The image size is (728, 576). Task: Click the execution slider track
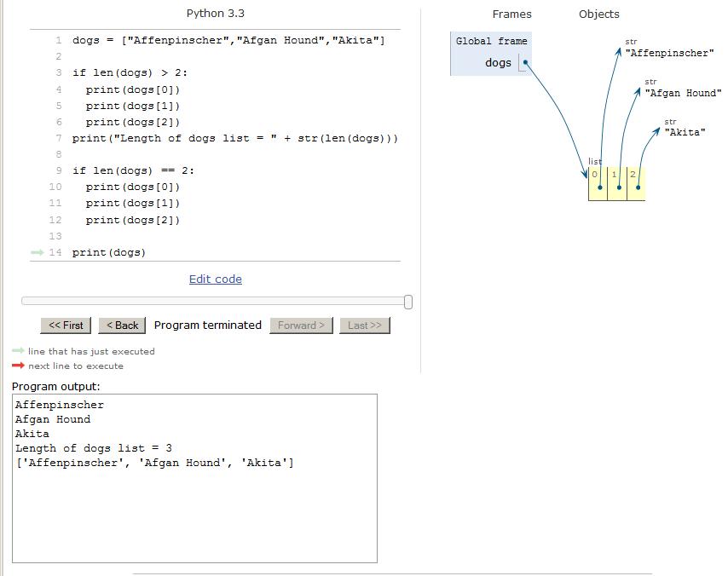(x=213, y=302)
